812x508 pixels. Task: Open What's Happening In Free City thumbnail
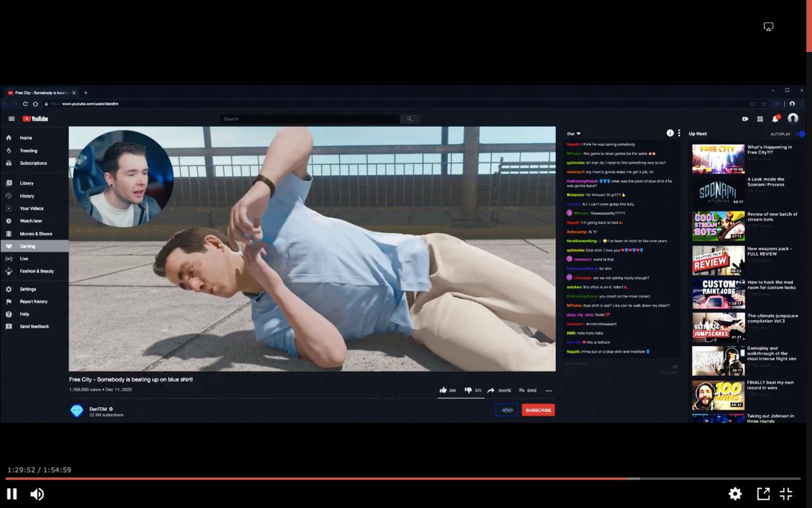pos(718,159)
